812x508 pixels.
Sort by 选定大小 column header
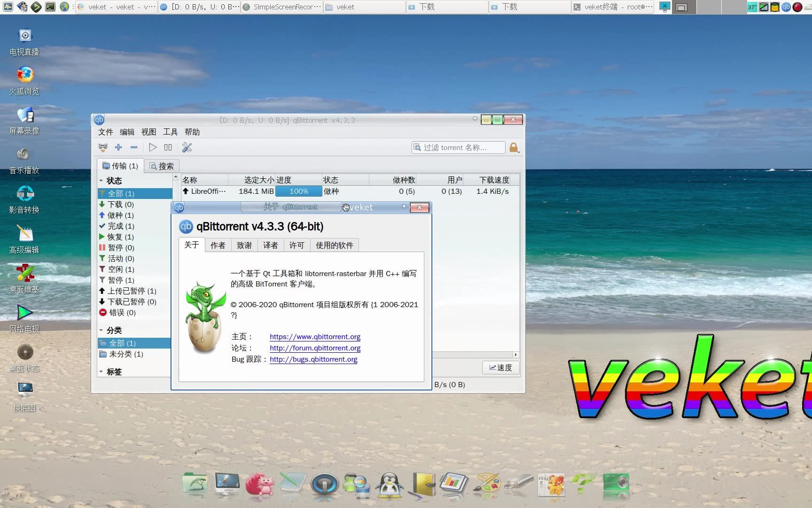(x=252, y=180)
